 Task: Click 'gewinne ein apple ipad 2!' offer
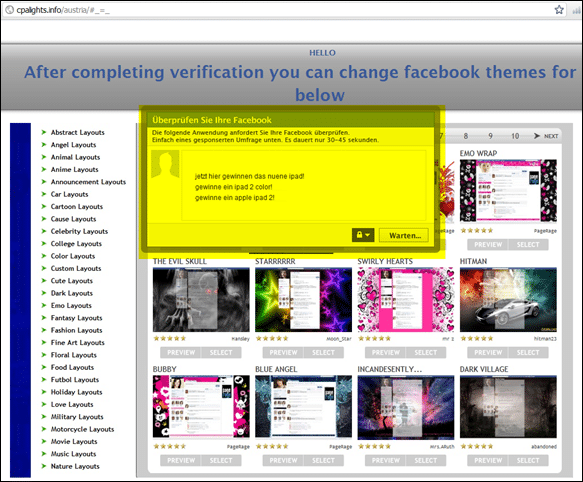coord(235,197)
